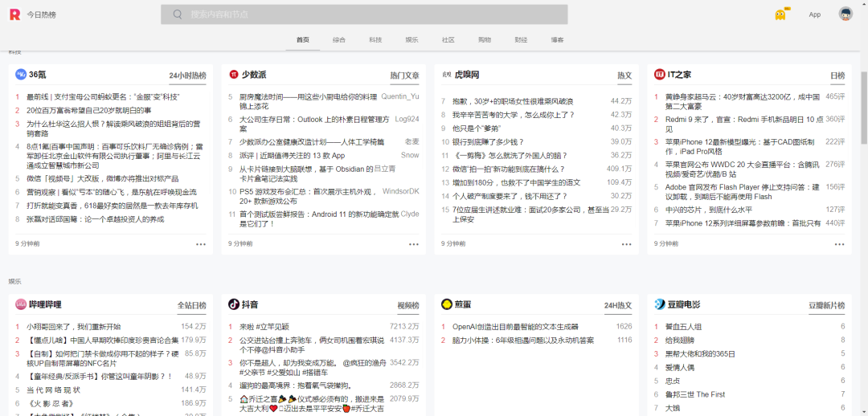
Task: Switch to the 博客 tab
Action: coord(558,40)
